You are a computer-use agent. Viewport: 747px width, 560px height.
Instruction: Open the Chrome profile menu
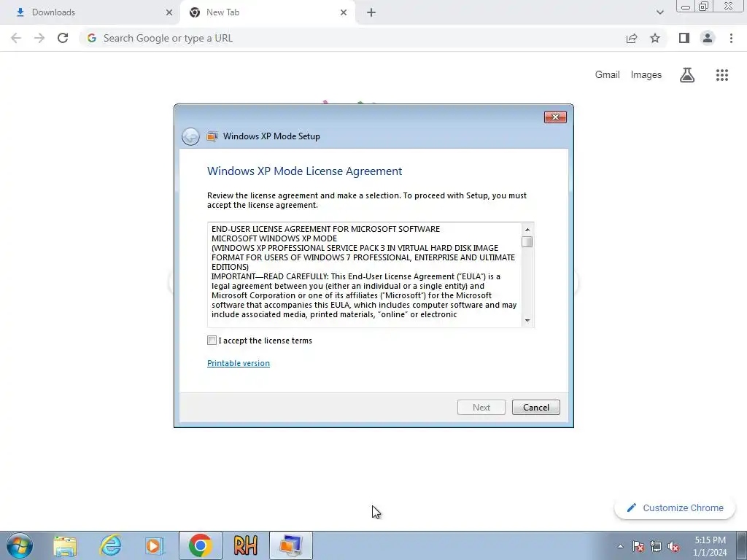(708, 38)
